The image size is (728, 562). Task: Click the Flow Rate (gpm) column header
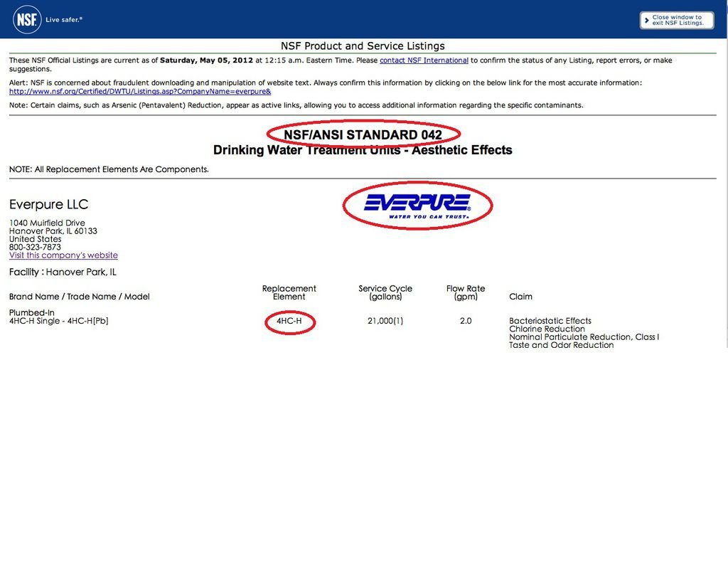tap(466, 292)
